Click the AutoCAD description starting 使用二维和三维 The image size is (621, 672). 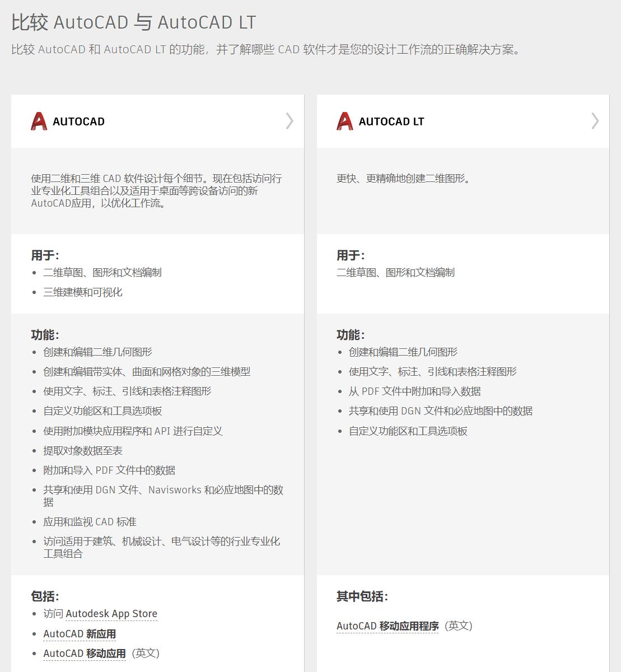pyautogui.click(x=156, y=191)
